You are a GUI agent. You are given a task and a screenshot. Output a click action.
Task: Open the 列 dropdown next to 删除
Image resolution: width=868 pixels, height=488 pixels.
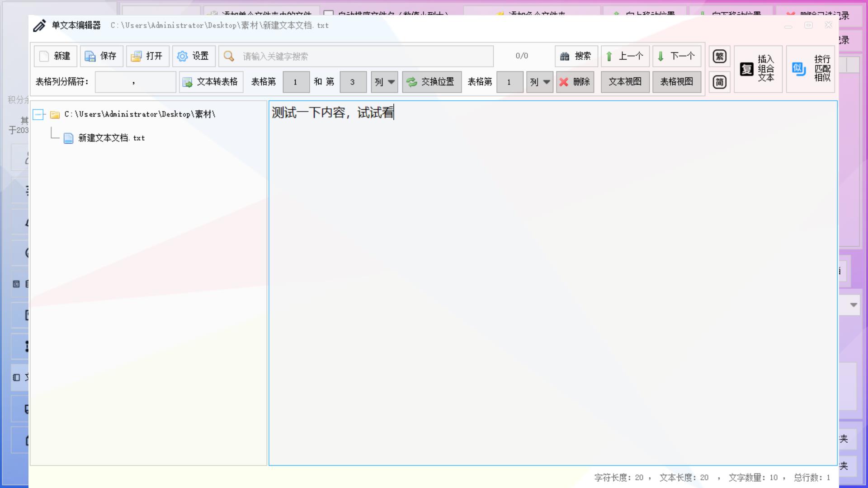[x=539, y=82]
